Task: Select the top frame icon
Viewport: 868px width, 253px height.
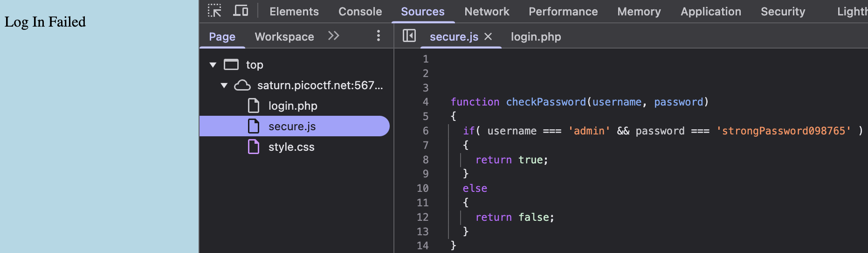Action: tap(231, 64)
